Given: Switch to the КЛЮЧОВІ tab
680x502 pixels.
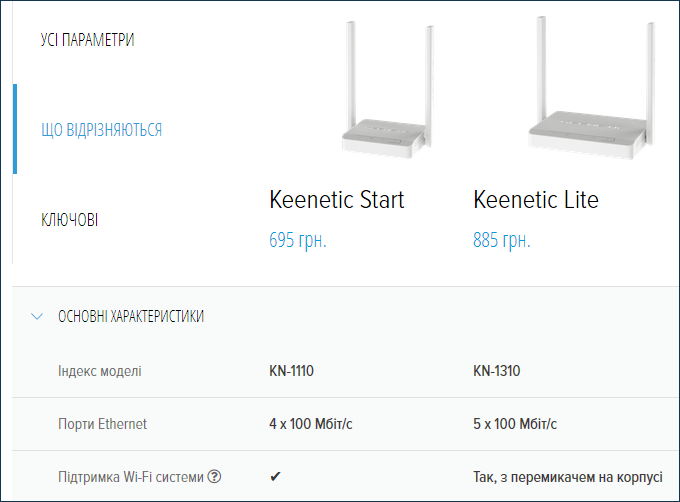Looking at the screenshot, I should [x=69, y=220].
